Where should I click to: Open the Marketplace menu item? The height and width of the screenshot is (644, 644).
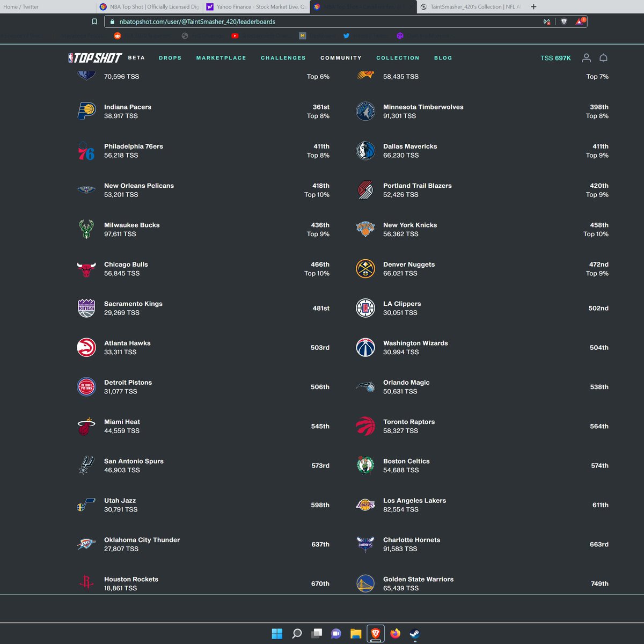[x=221, y=58]
